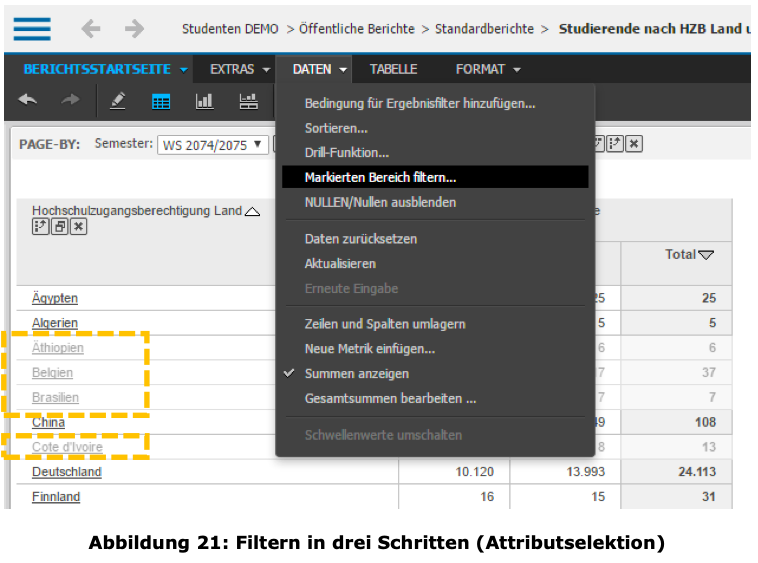Open the Finnland row link
Image resolution: width=758 pixels, height=563 pixels.
pyautogui.click(x=56, y=497)
